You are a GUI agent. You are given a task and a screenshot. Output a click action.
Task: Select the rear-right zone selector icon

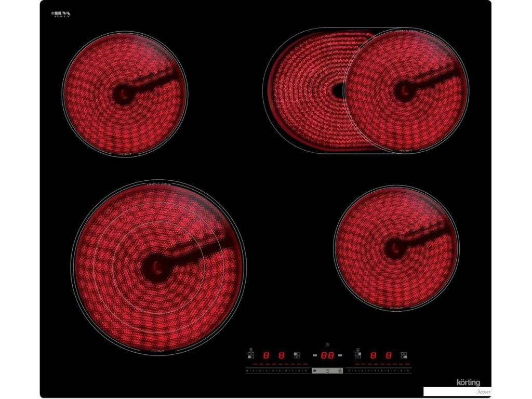coord(358,356)
